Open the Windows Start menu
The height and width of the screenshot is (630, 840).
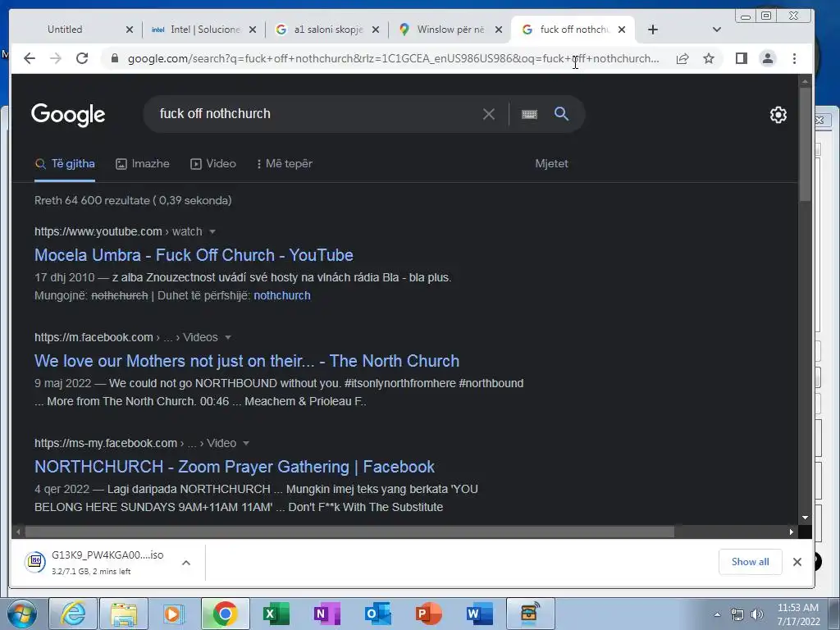point(21,614)
